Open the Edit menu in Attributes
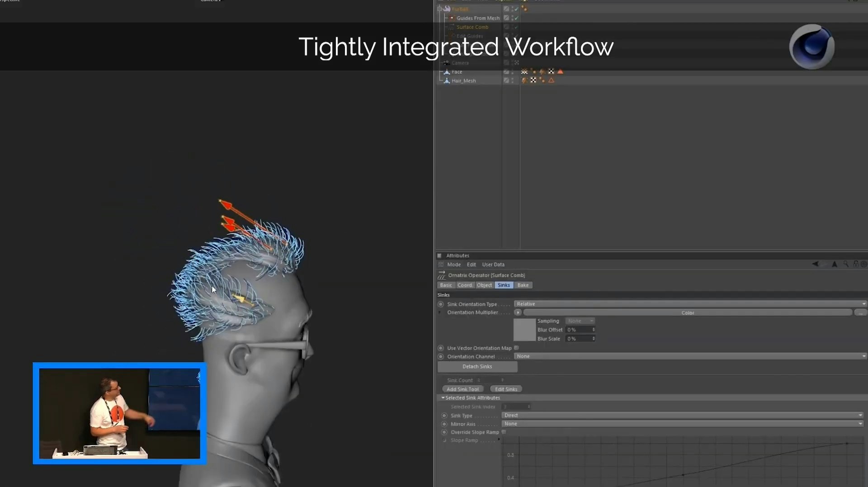Image resolution: width=868 pixels, height=487 pixels. (472, 265)
